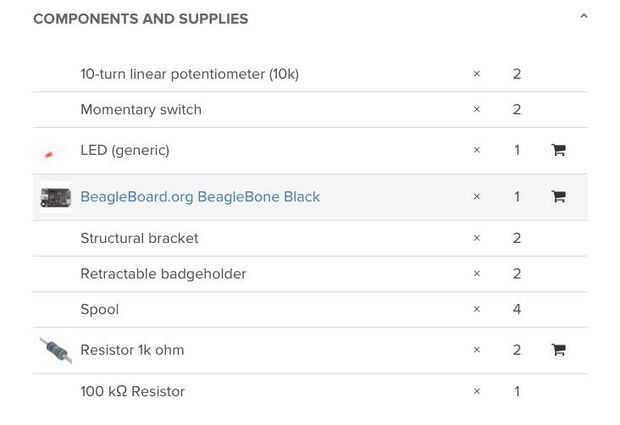Click the cart icon for BeagleBone Black
This screenshot has height=425, width=620.
click(558, 197)
